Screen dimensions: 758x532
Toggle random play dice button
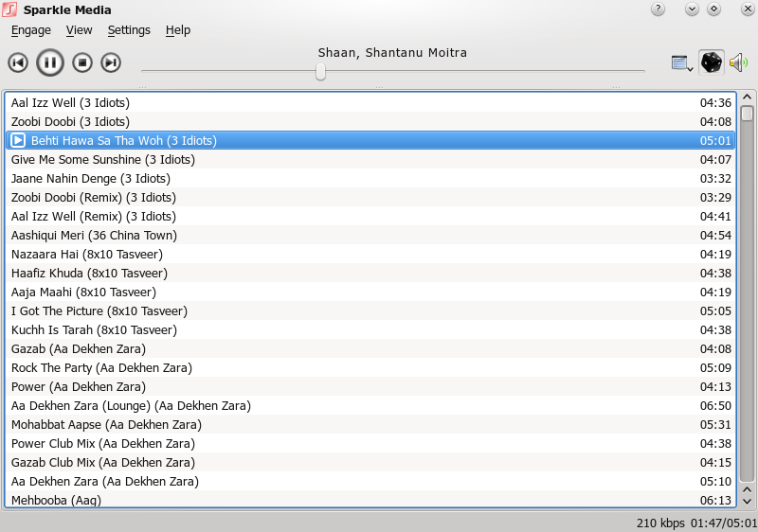[x=712, y=62]
